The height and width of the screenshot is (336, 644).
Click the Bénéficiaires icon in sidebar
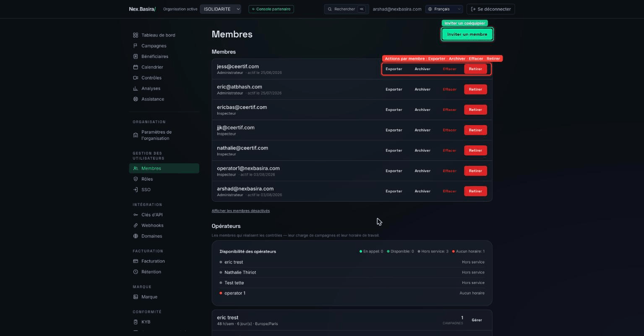click(136, 56)
